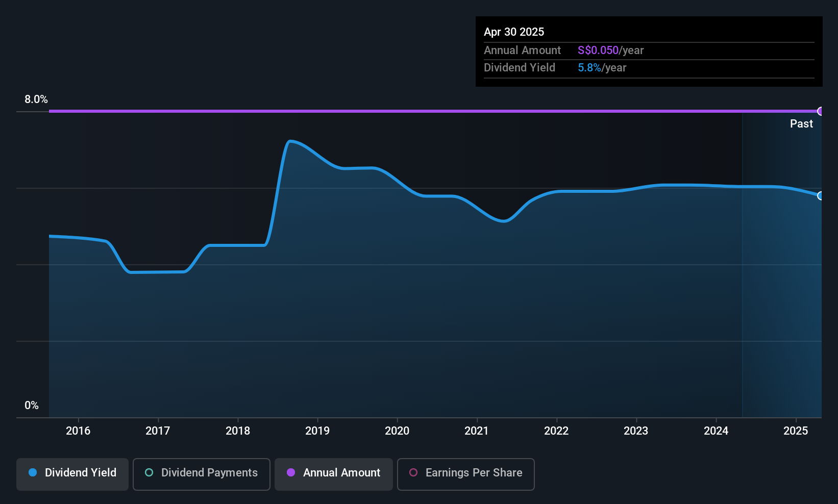Click the 2021 x-axis label

tap(477, 431)
